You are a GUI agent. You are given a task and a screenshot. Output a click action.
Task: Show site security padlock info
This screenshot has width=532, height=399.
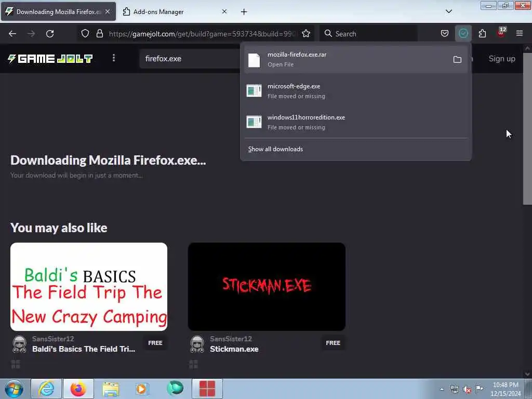(99, 34)
